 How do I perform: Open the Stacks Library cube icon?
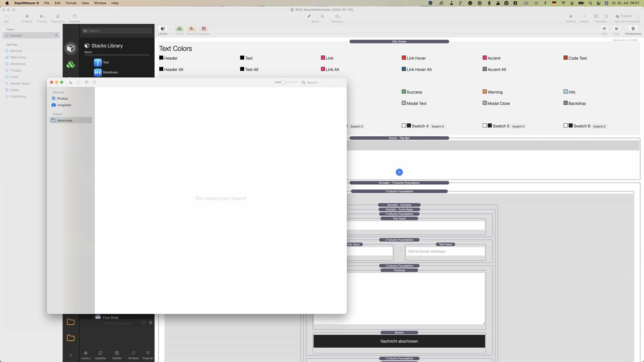pyautogui.click(x=70, y=48)
